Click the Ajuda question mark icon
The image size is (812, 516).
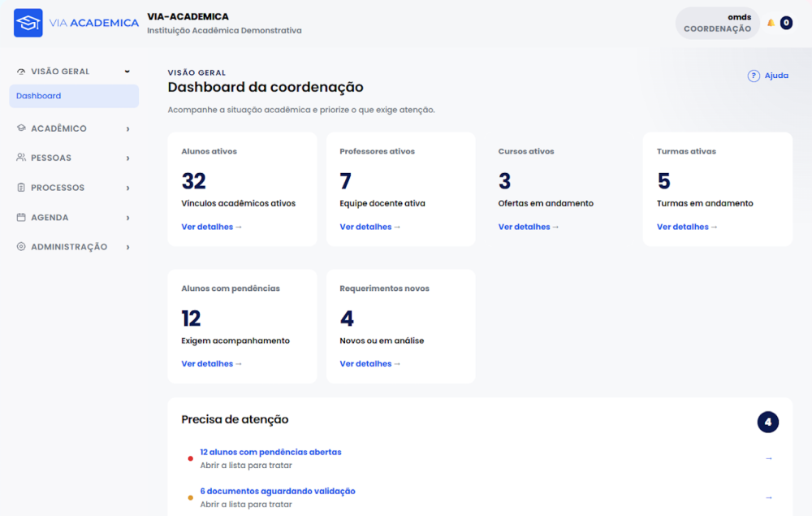coord(754,76)
